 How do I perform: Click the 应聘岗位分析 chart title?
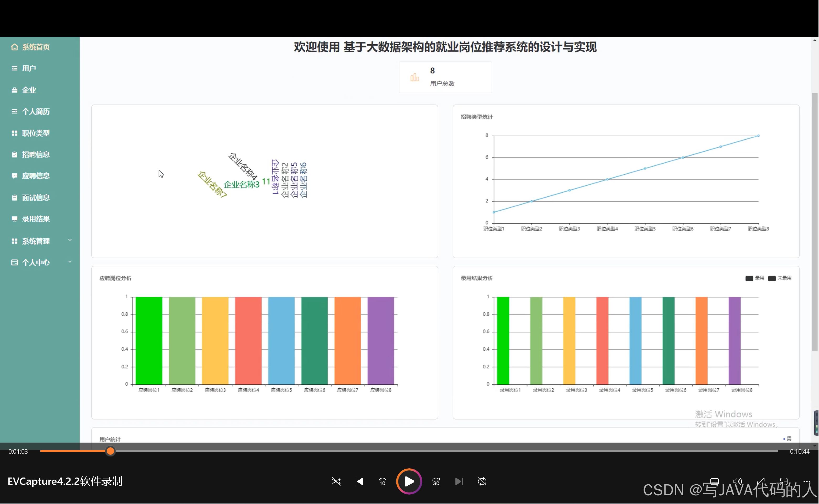point(115,278)
